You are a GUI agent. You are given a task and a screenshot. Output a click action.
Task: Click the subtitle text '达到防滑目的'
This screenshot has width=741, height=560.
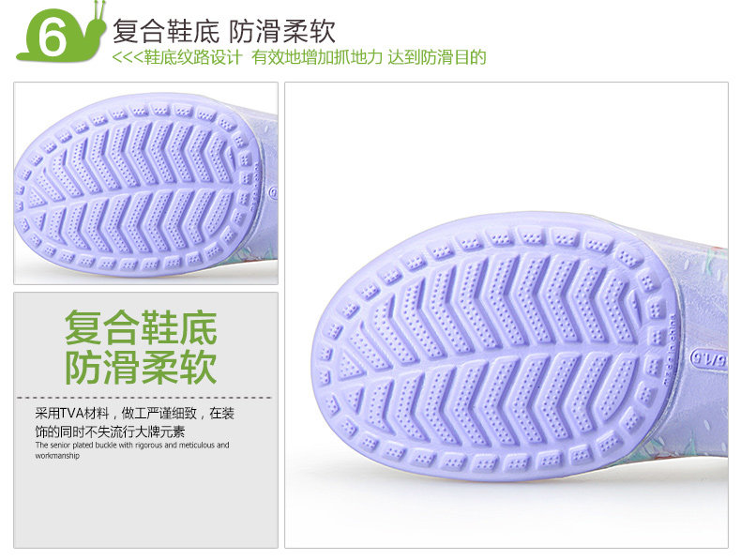coord(437,57)
